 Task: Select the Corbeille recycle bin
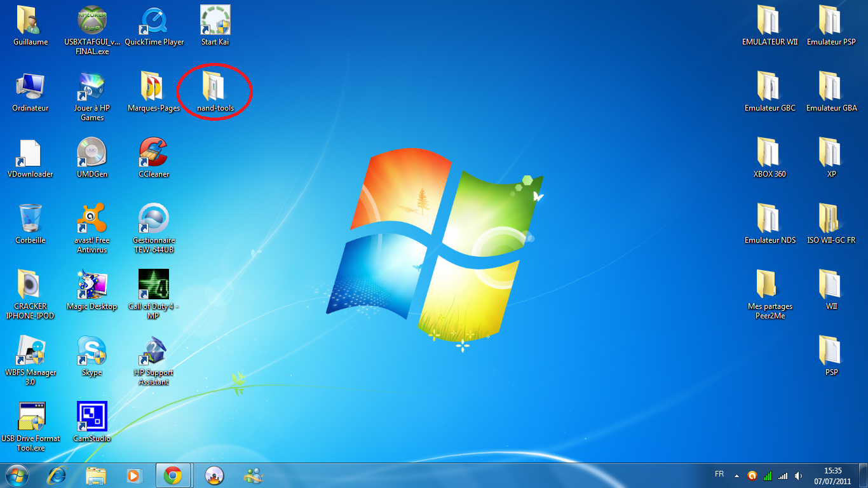(31, 224)
